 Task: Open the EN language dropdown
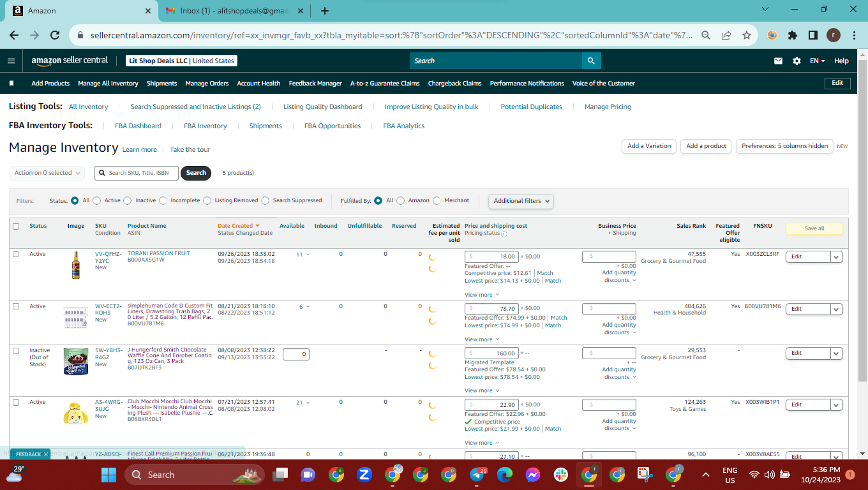pyautogui.click(x=817, y=61)
